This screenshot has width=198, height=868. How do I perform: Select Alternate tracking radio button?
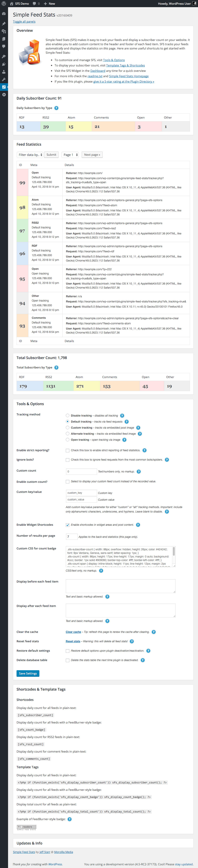tap(67, 434)
